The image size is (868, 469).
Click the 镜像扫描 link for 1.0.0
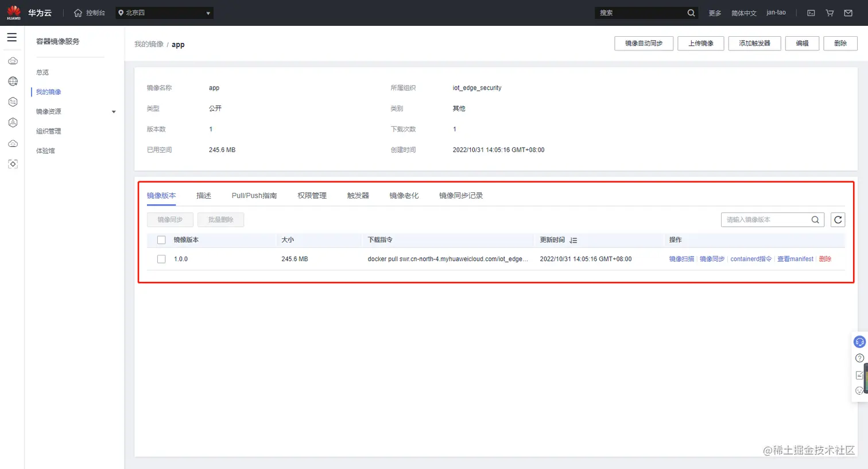pos(681,259)
